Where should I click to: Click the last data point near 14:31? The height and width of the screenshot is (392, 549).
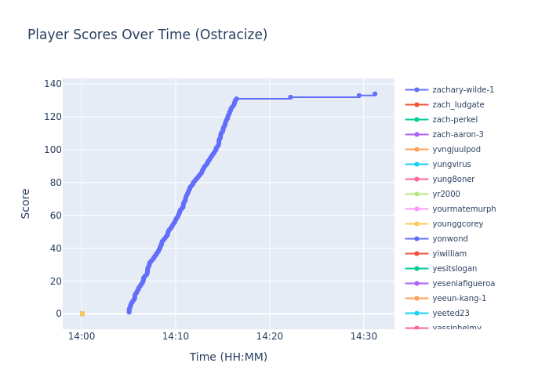pos(374,94)
